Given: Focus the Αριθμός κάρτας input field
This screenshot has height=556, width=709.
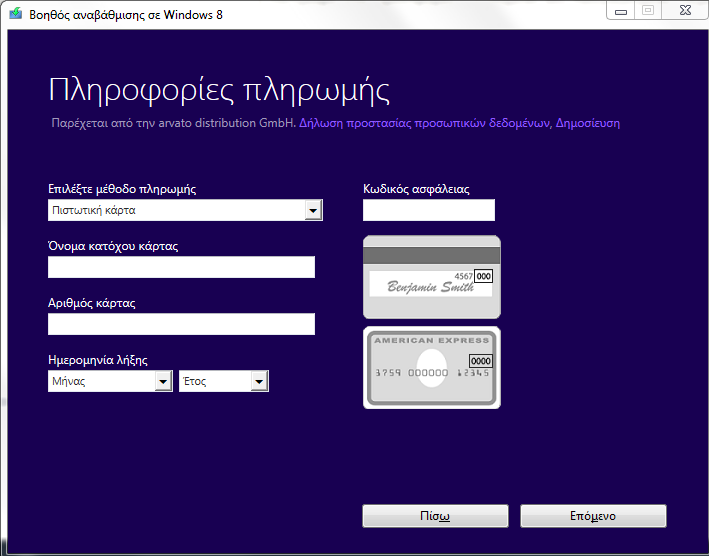Looking at the screenshot, I should [x=181, y=324].
